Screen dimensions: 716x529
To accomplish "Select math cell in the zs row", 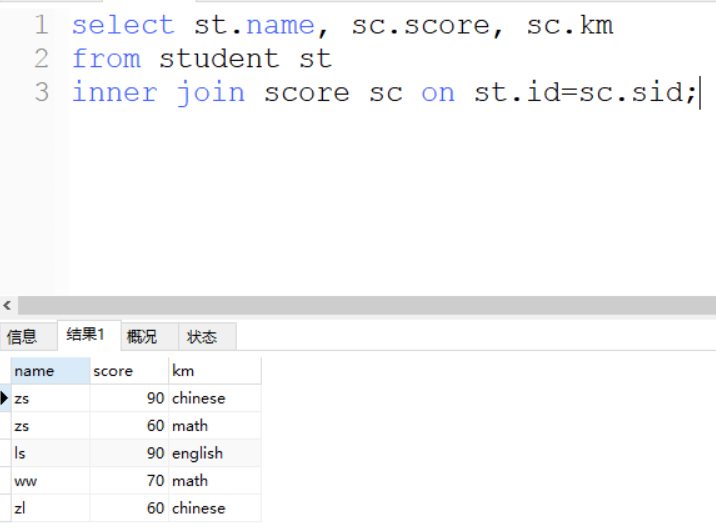I will (215, 426).
